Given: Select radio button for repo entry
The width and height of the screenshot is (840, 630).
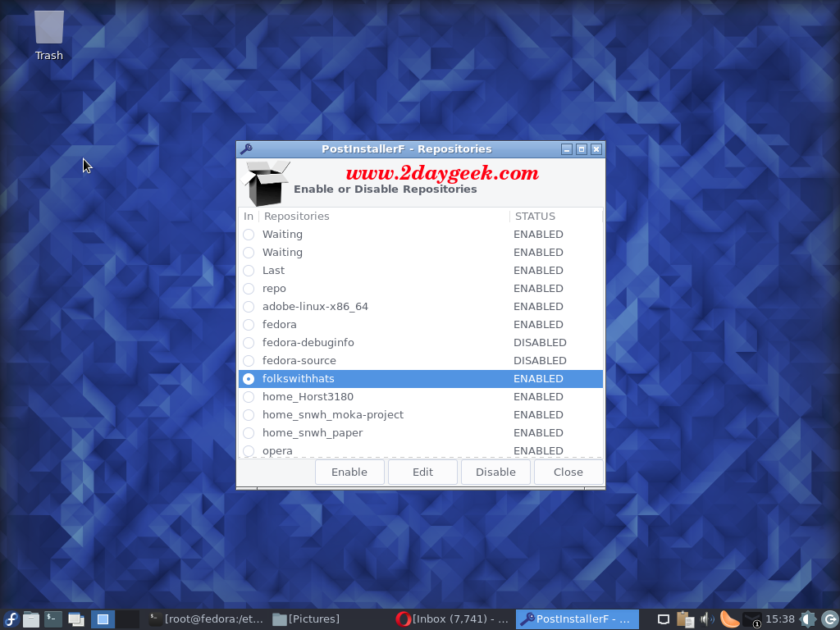Looking at the screenshot, I should pos(249,289).
